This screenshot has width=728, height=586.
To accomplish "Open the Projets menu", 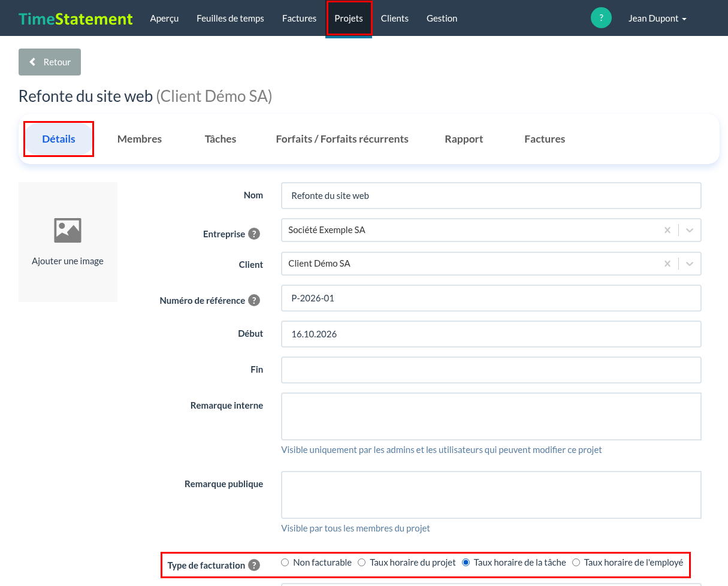I will (x=349, y=19).
